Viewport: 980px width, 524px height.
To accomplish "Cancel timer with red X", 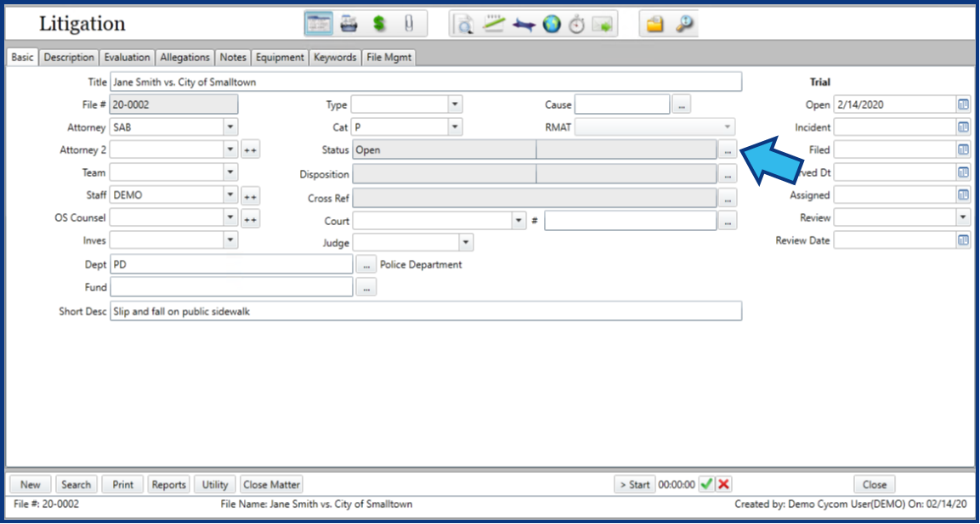I will pyautogui.click(x=724, y=484).
